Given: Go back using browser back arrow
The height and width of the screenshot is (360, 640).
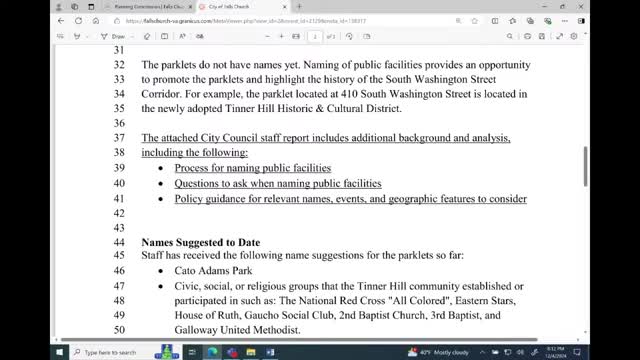Looking at the screenshot, I should point(61,21).
